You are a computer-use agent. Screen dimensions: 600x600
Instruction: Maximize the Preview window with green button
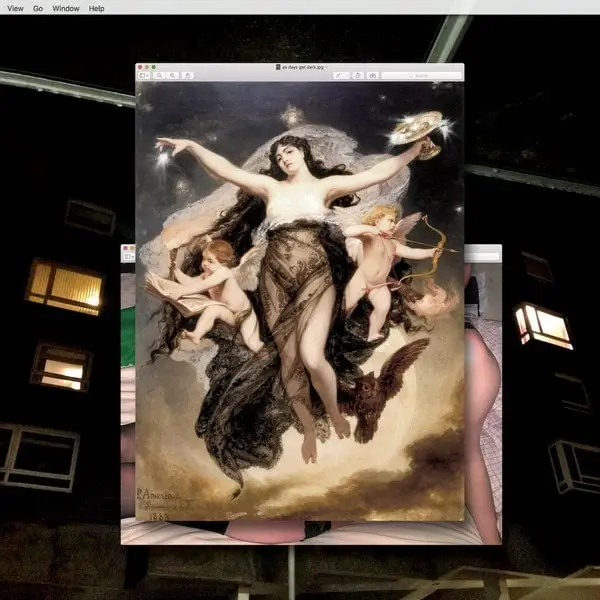pos(155,66)
